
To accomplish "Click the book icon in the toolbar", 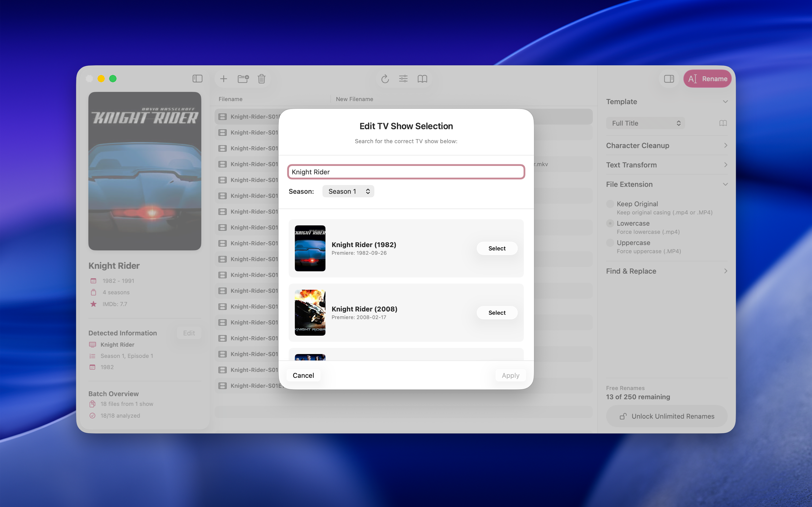I will point(422,79).
